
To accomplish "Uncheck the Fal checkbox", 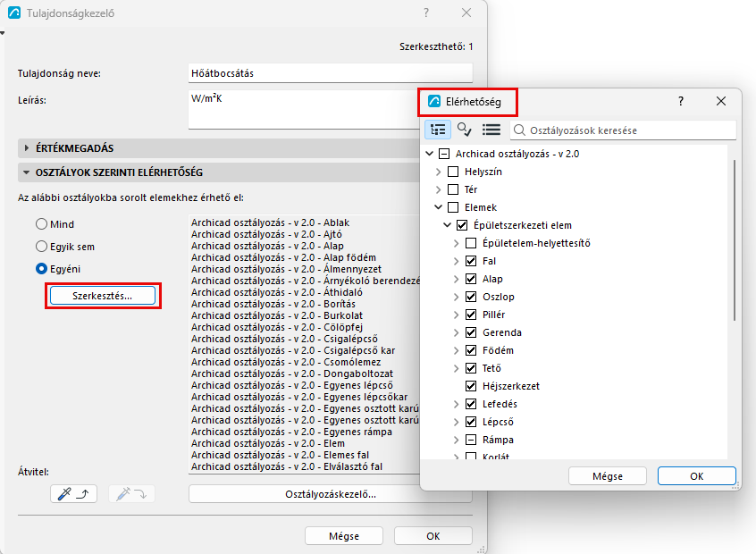I will pos(471,261).
